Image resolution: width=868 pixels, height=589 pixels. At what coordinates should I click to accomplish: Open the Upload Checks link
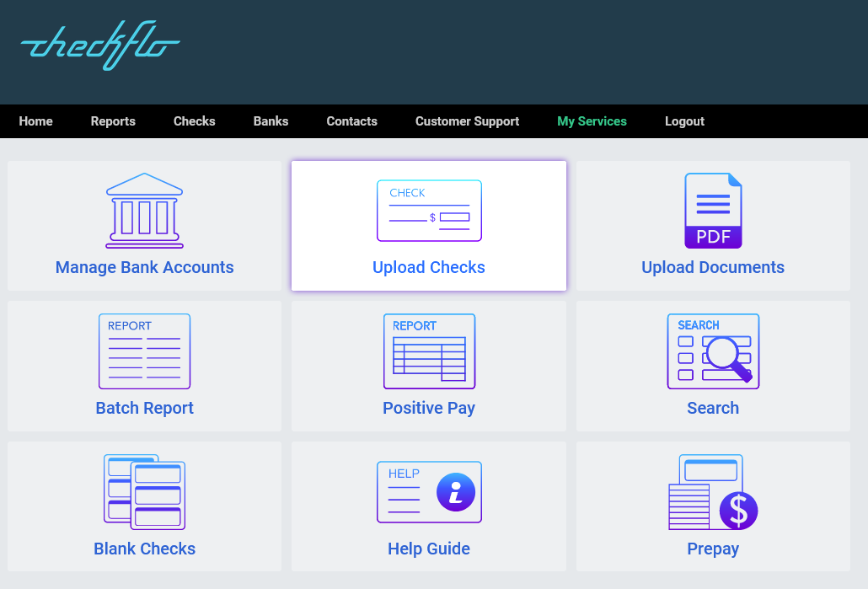[x=429, y=267]
